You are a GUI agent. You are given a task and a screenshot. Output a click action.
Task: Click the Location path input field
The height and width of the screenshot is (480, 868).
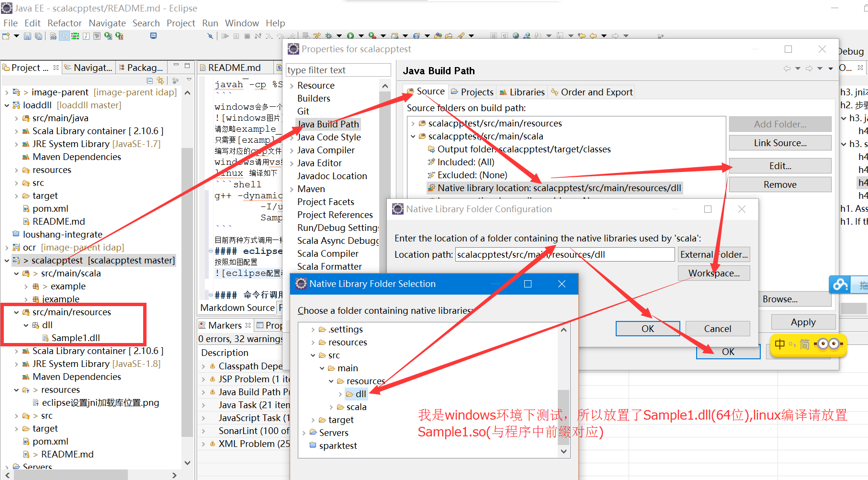coord(564,254)
